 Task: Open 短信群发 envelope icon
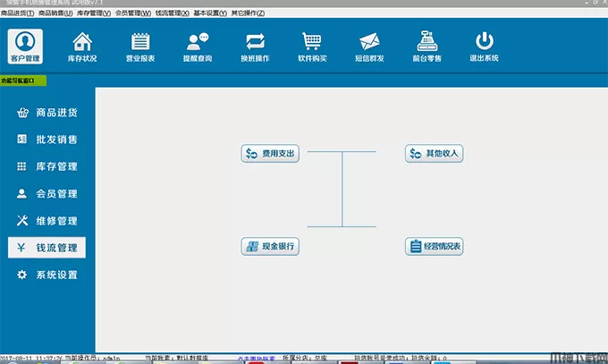click(369, 47)
